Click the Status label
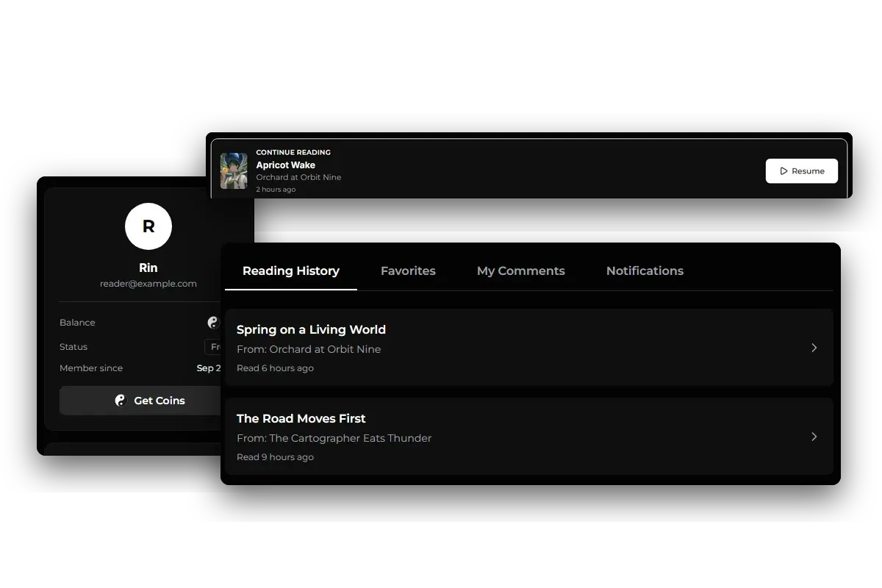The image size is (882, 588). click(73, 347)
